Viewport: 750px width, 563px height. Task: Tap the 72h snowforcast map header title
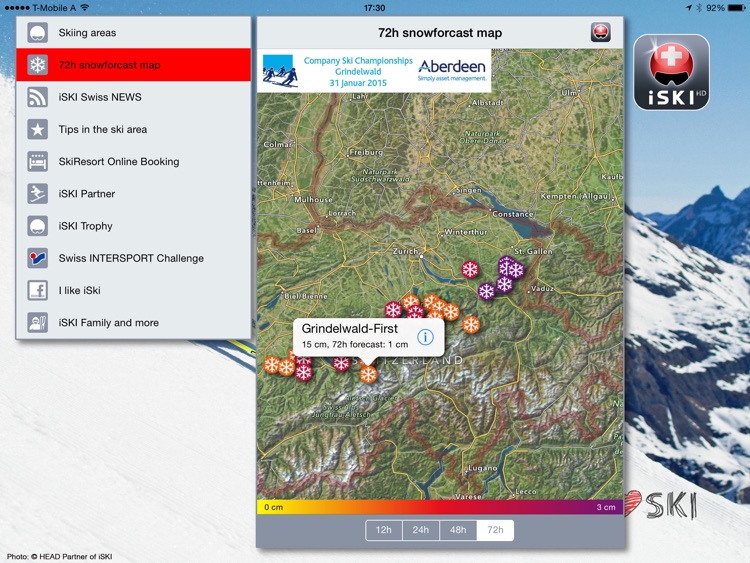point(440,33)
